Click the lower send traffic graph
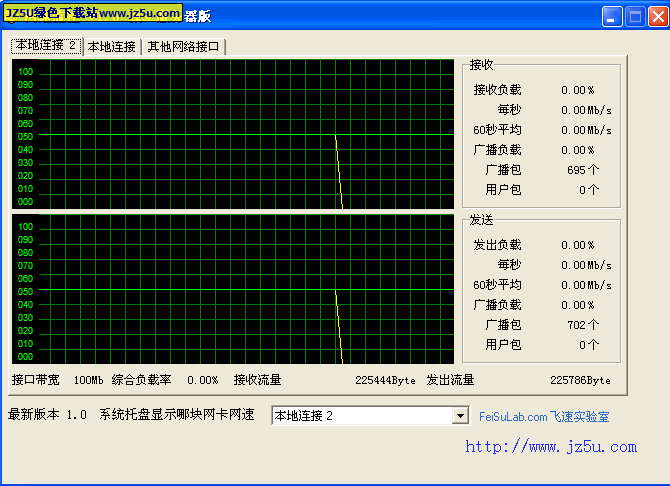This screenshot has height=486, width=670. [233, 289]
